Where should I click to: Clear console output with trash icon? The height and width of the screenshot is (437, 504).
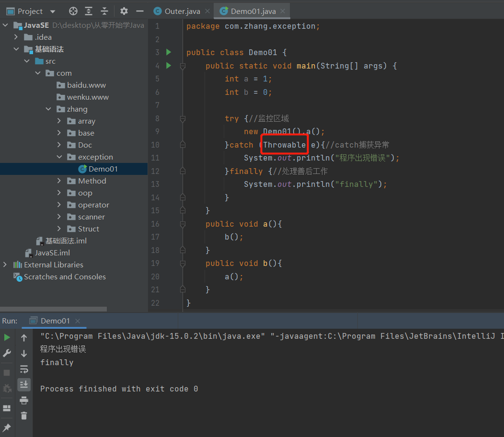24,416
